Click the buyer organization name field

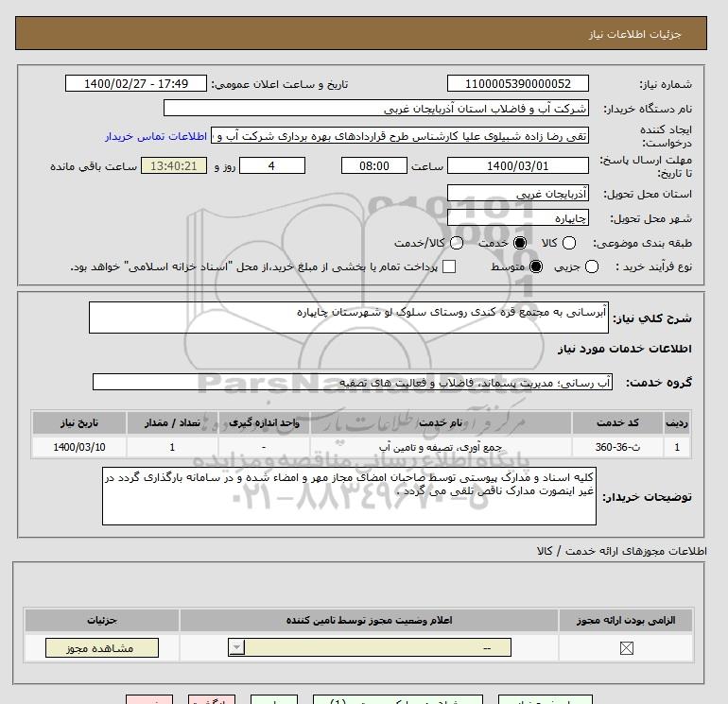pyautogui.click(x=376, y=109)
